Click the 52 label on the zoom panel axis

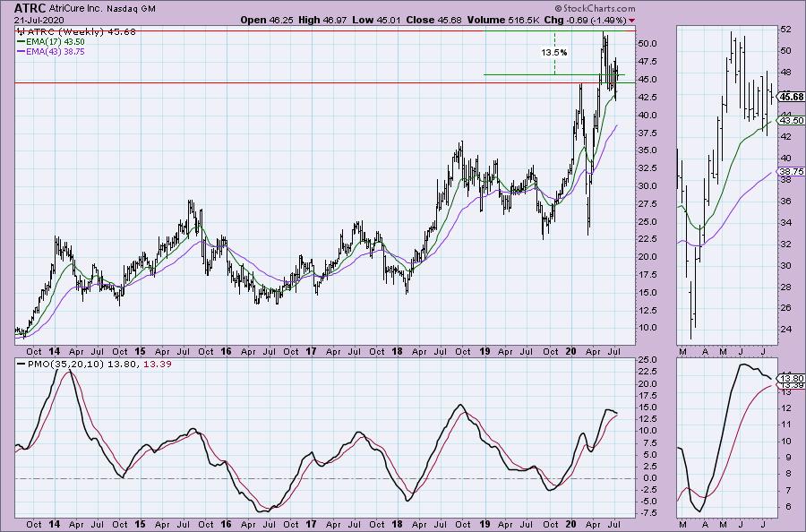pyautogui.click(x=786, y=30)
